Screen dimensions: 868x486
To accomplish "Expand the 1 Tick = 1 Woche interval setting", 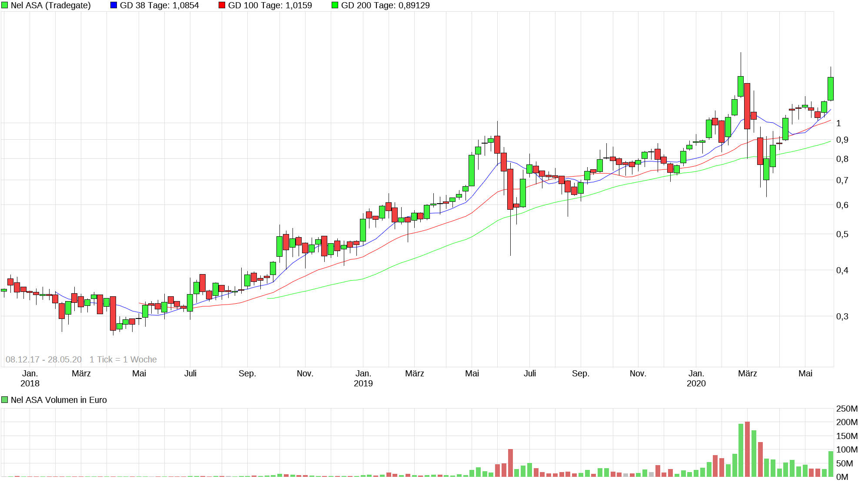I will 123,359.
